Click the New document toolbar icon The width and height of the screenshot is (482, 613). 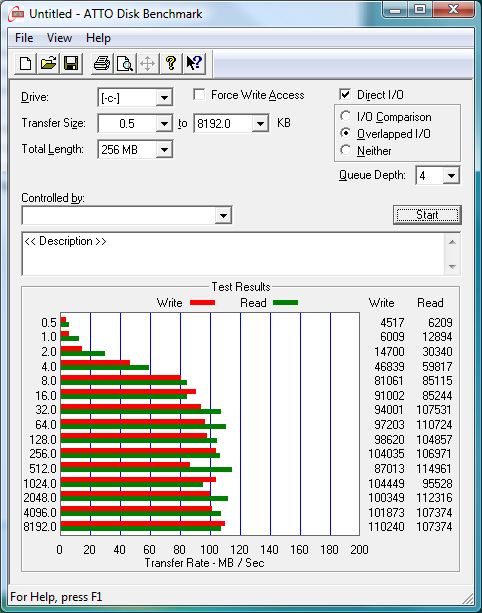click(x=25, y=63)
